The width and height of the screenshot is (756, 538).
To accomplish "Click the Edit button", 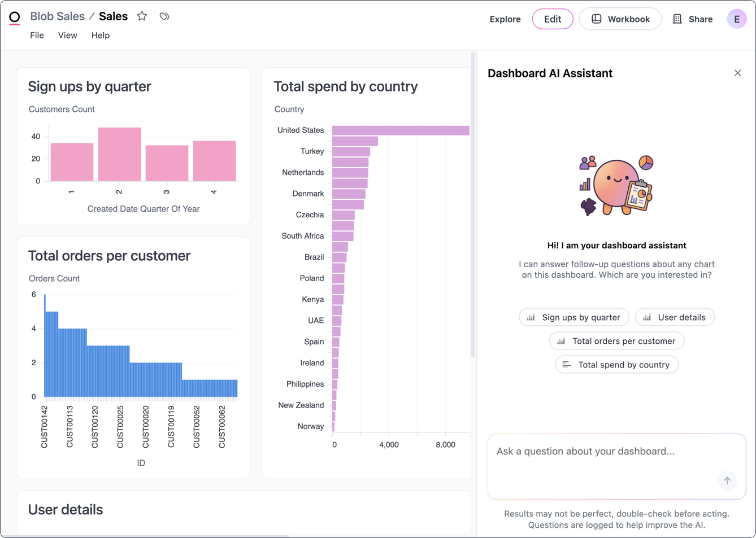I will tap(552, 19).
